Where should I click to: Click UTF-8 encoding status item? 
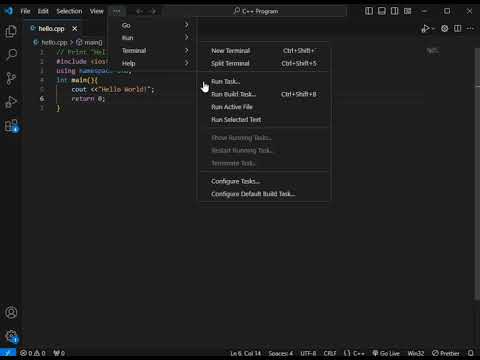point(308,353)
